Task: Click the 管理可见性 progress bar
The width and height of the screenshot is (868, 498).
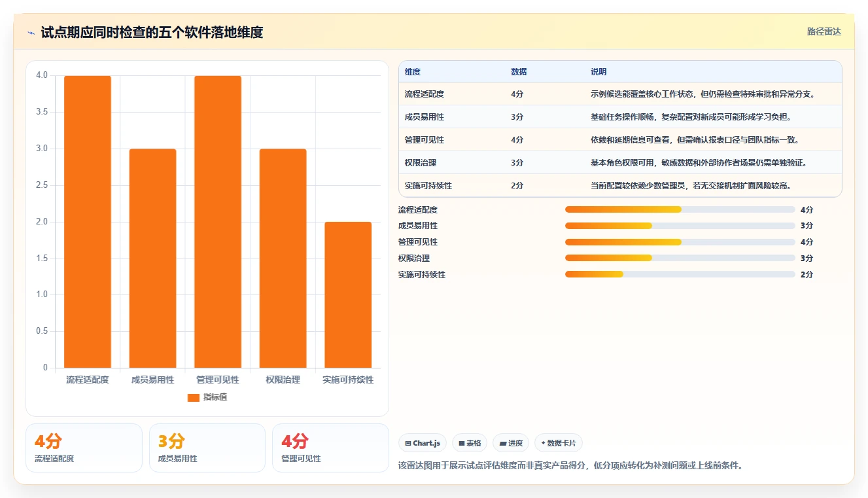Action: coord(680,242)
